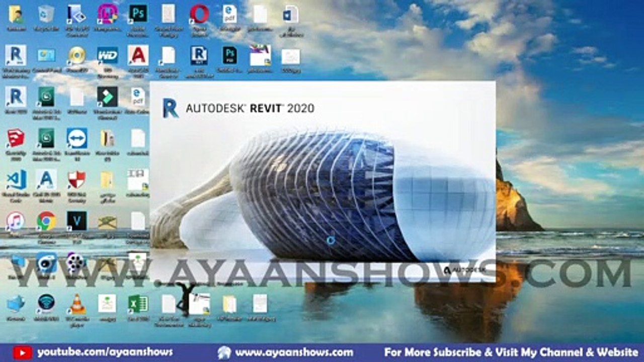Launch the AutoCAD desktop shortcut
The width and height of the screenshot is (644, 362).
[138, 55]
